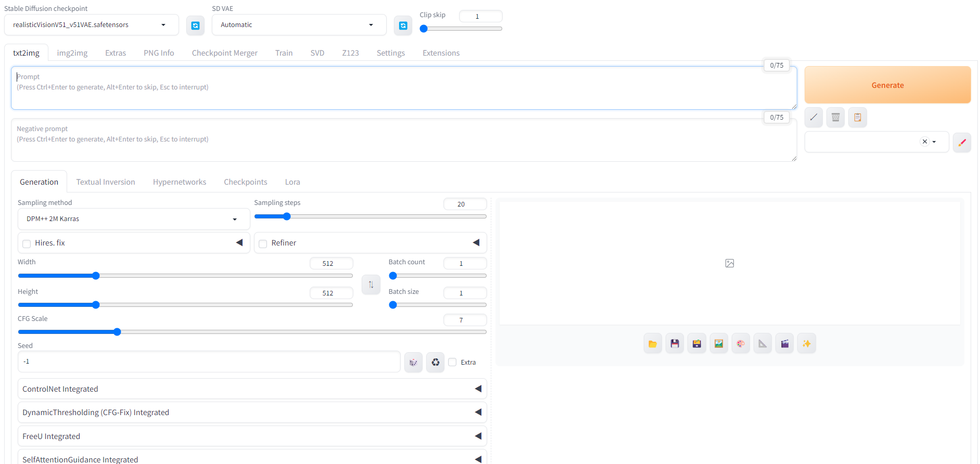Image resolution: width=980 pixels, height=464 pixels.
Task: Click the Seed input field
Action: click(209, 362)
